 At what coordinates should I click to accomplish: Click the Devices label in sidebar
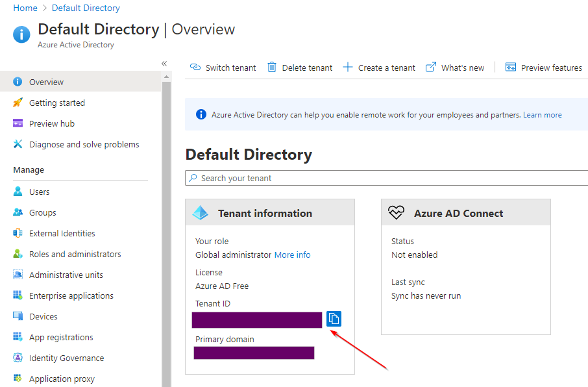(43, 316)
